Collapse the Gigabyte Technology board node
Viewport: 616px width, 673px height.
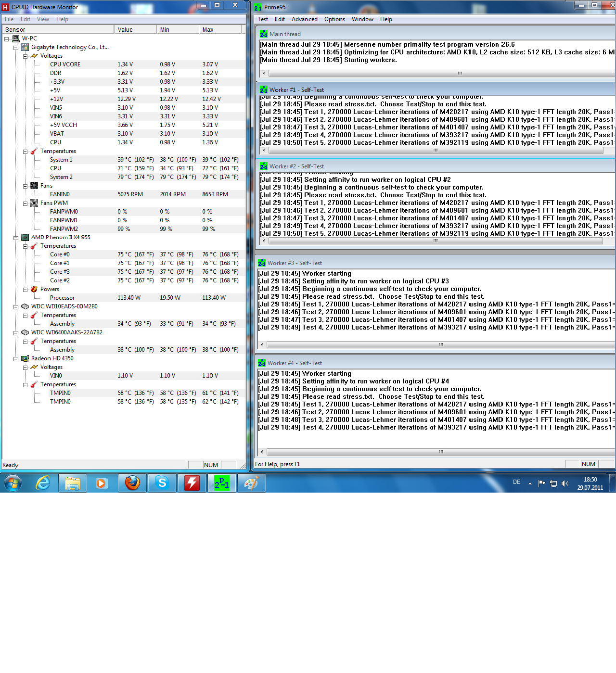click(16, 48)
